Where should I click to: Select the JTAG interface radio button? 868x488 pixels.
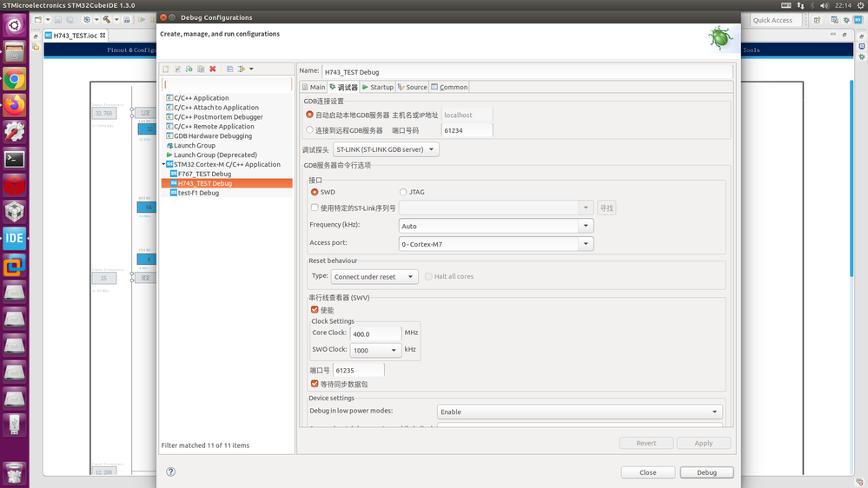403,192
